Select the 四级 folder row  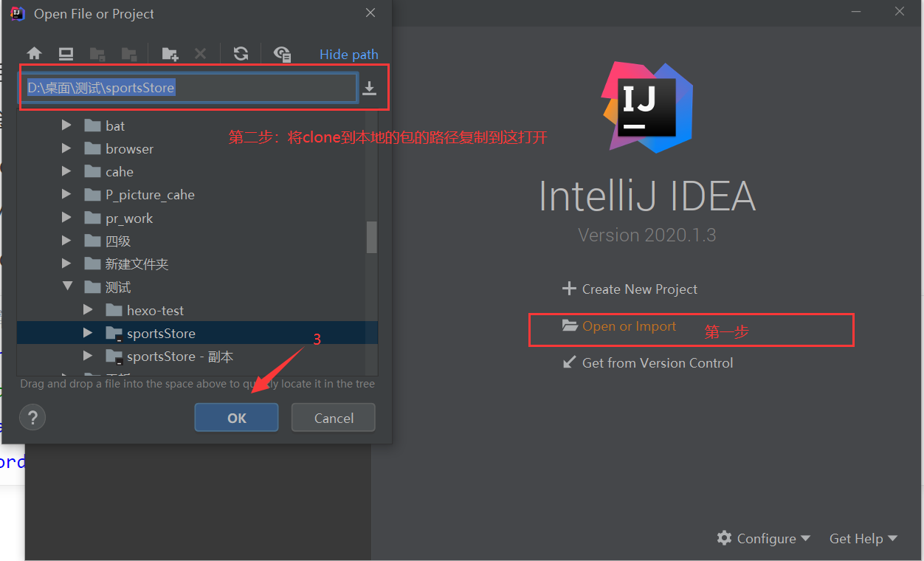(197, 241)
